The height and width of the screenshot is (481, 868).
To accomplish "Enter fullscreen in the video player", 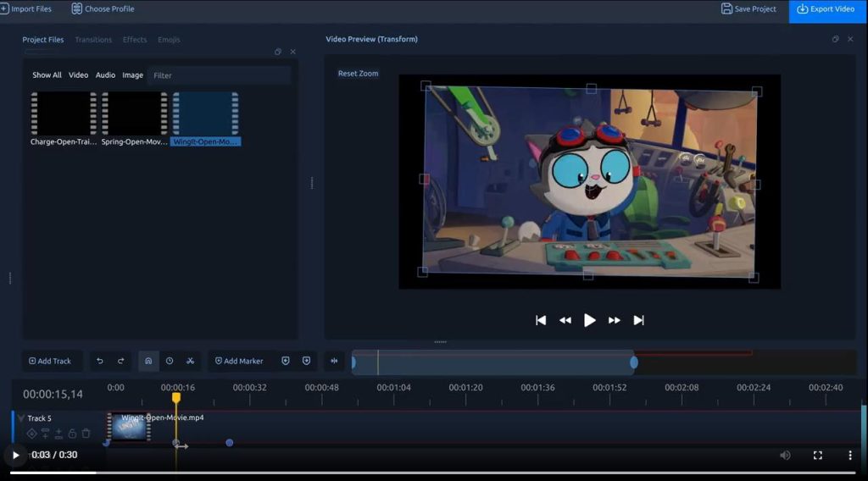I will coord(818,455).
